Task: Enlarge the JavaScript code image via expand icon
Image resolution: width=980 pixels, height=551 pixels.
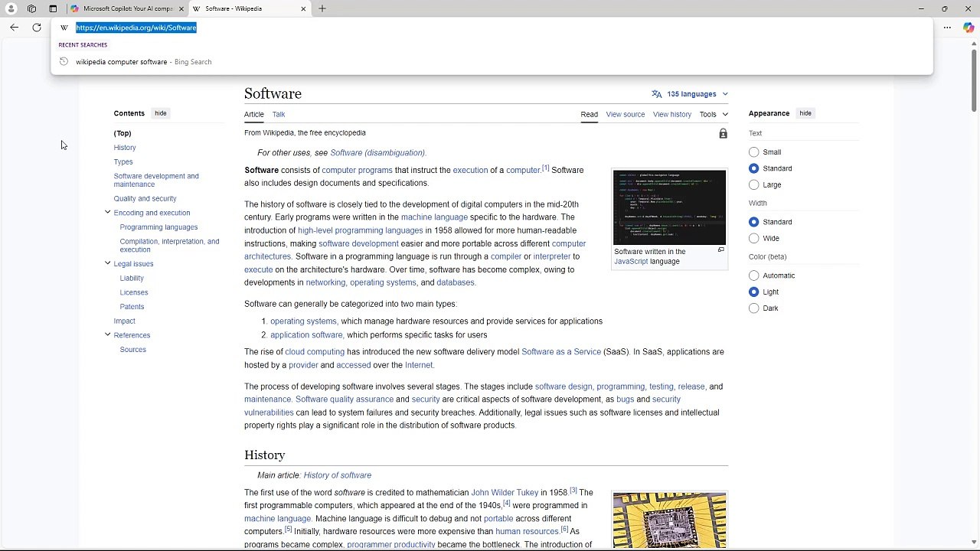Action: point(720,250)
